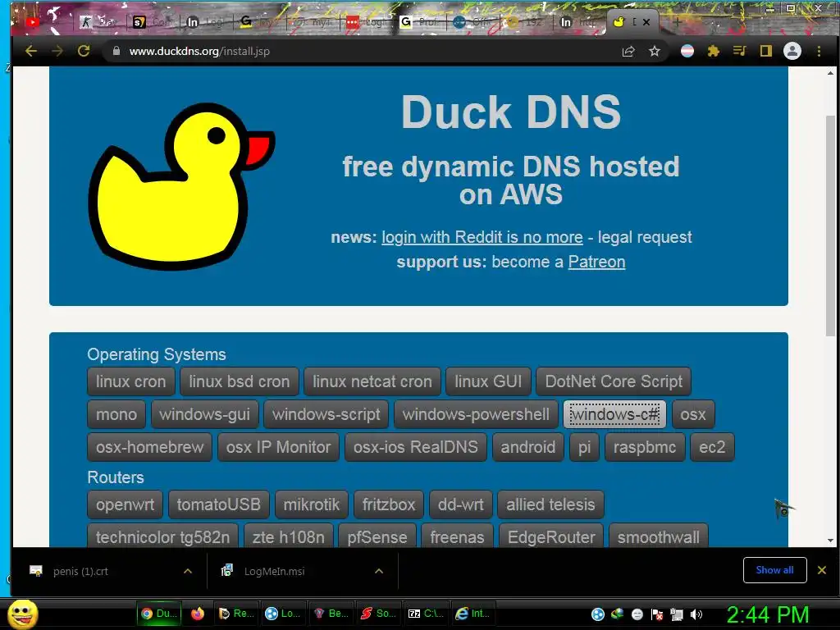This screenshot has height=630, width=840.
Task: Close the active Duck DNS tab
Action: click(x=646, y=22)
